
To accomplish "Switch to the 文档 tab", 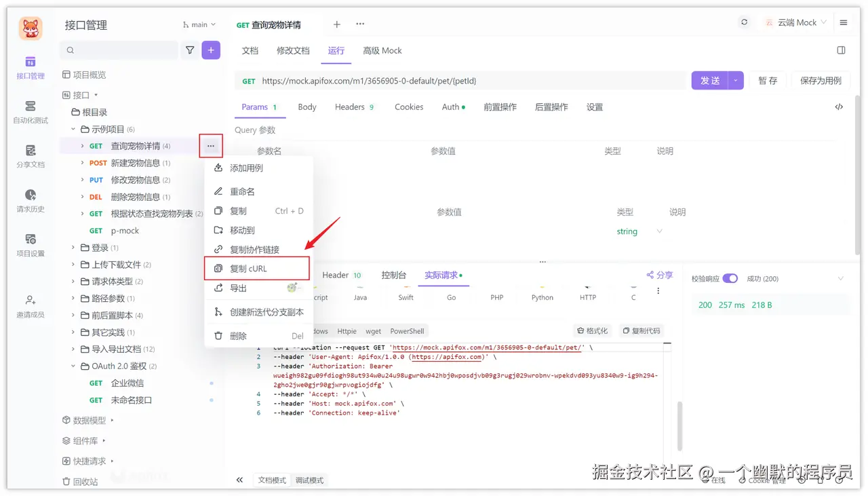I will pyautogui.click(x=250, y=50).
